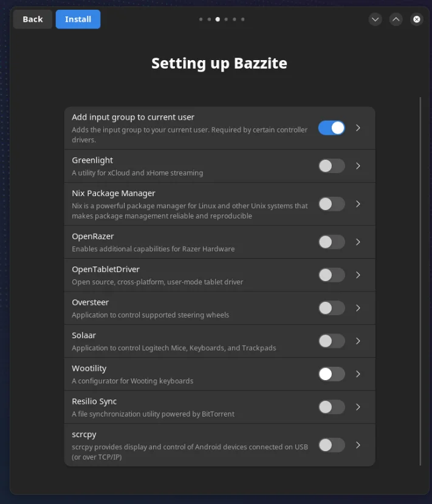
Task: Open the Oversteer details chevron
Action: pyautogui.click(x=358, y=308)
